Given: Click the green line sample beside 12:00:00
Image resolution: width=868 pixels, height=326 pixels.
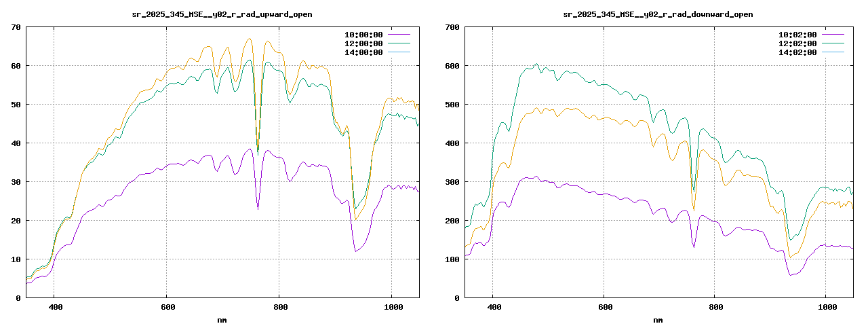Looking at the screenshot, I should [399, 43].
